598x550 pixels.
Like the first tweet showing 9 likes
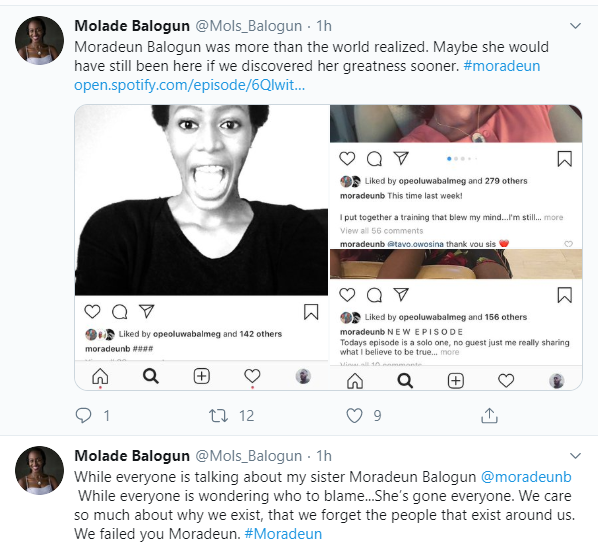tap(354, 415)
